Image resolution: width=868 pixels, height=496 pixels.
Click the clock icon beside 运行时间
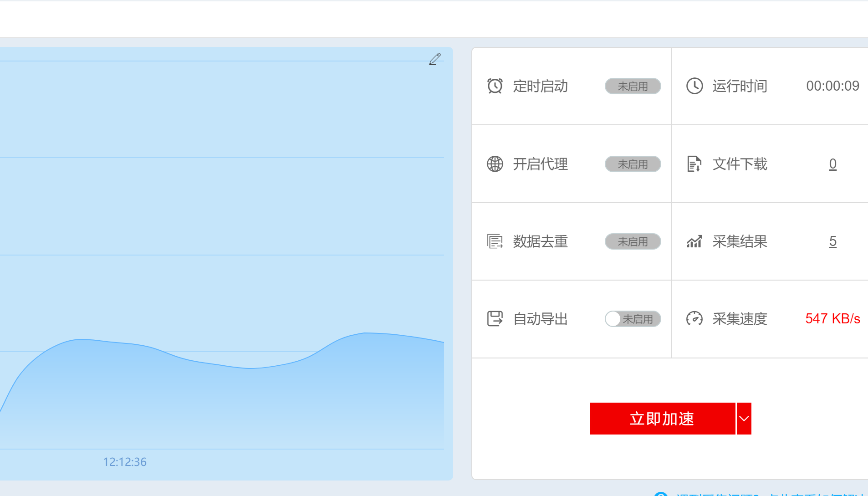(x=694, y=86)
